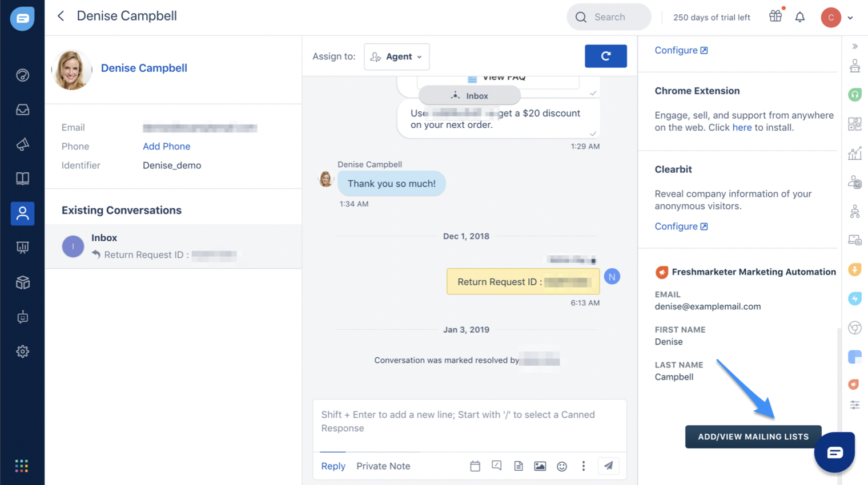The image size is (868, 485).
Task: Open canned response chat icon in toolbar
Action: point(497,466)
